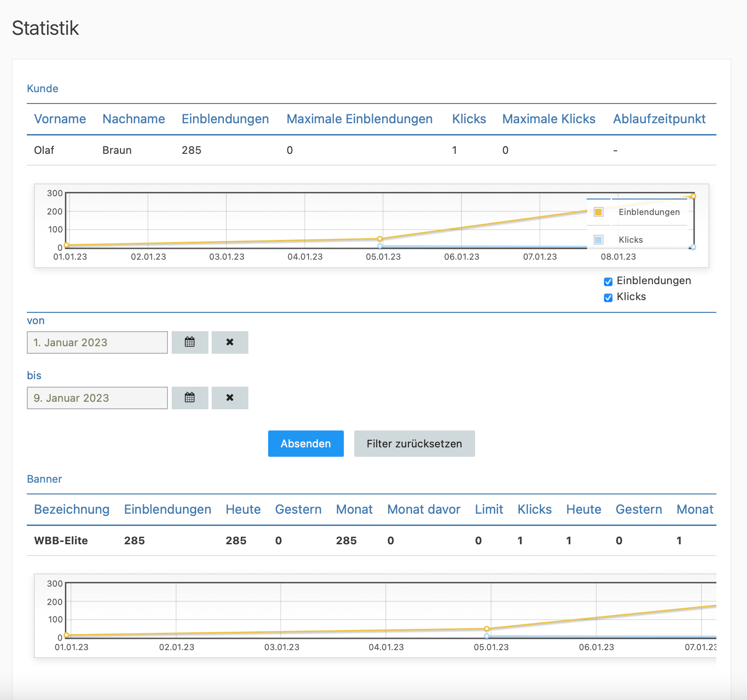The height and width of the screenshot is (700, 747).
Task: Open calendar picker for 'von' date
Action: [190, 342]
